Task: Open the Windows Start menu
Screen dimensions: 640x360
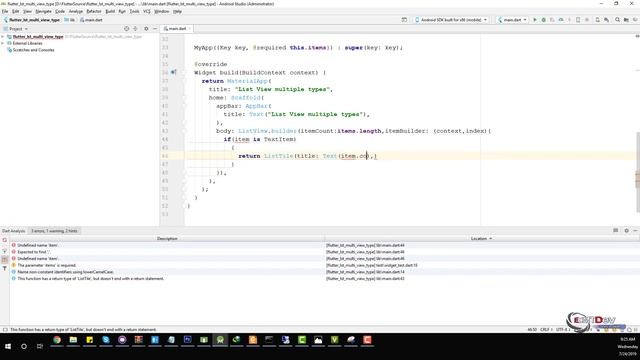Action: coord(8,346)
